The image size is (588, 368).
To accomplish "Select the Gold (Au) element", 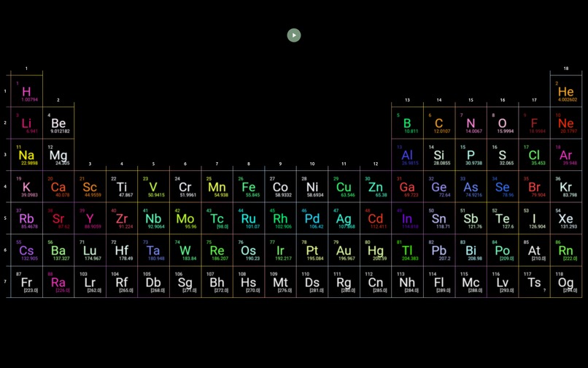I will click(344, 250).
